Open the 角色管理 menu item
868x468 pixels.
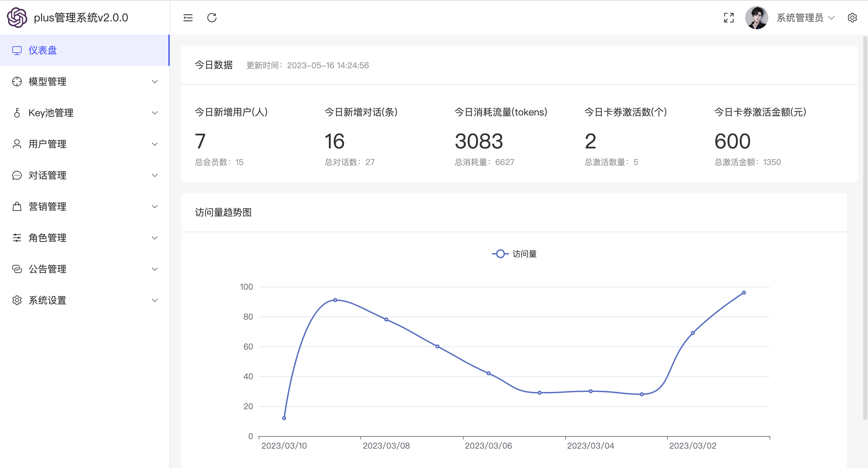point(48,238)
